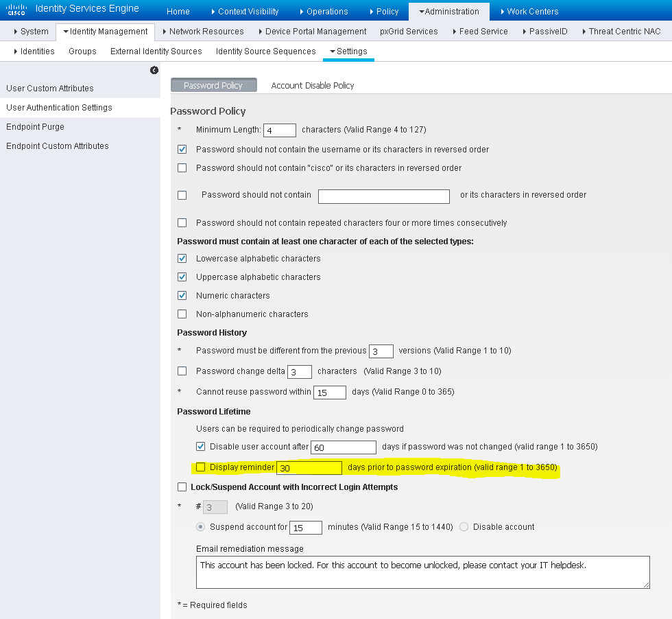Viewport: 672px width, 619px height.
Task: Toggle Lowercase alphabetic characters checkbox
Action: [x=182, y=258]
